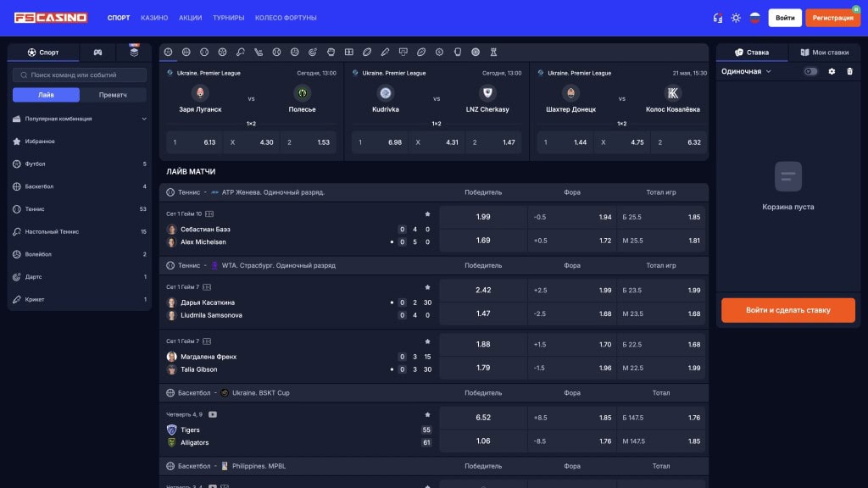Open the ТУРНИРЫ menu item

click(228, 18)
